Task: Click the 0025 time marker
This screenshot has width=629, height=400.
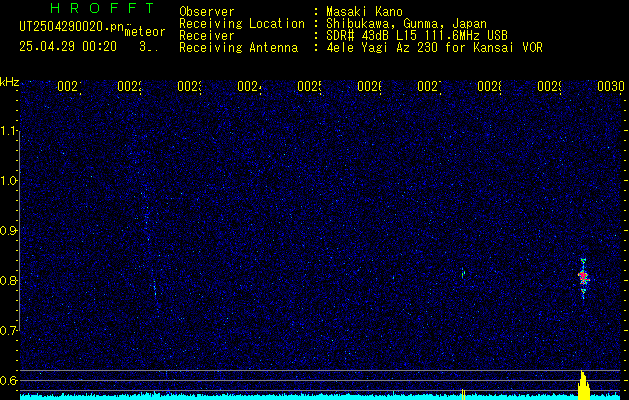Action: [309, 86]
